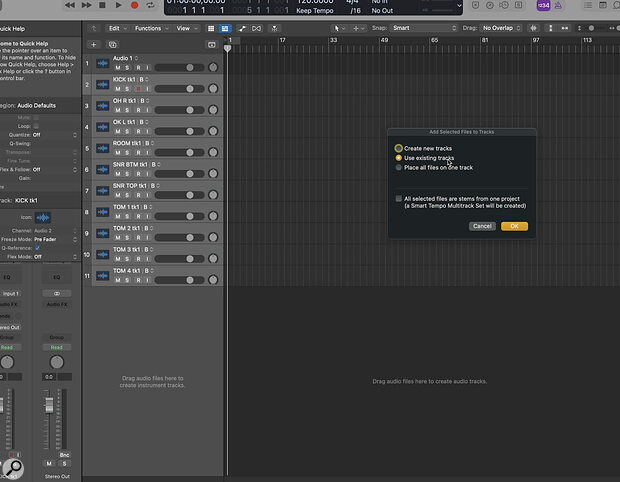Select Use existing tracks radio option
This screenshot has height=482, width=620.
pos(399,158)
